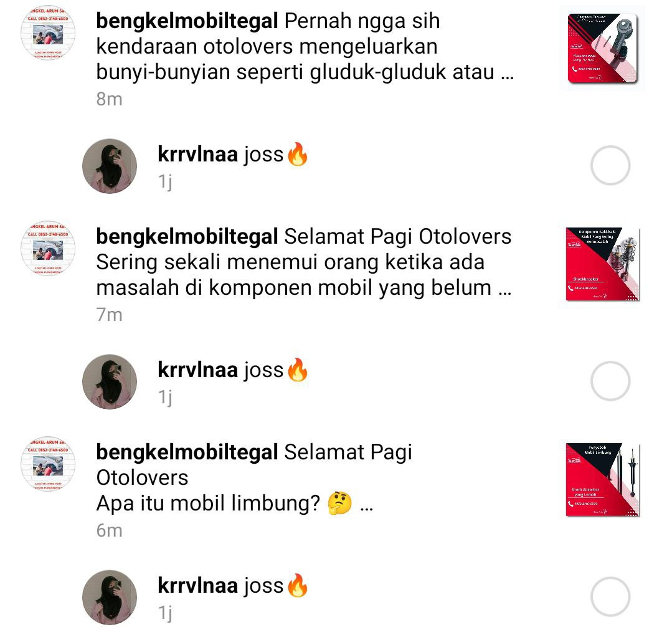This screenshot has height=637, width=672.
Task: Open bengkelmobiltegal username on "Sering sekali menemui" post
Action: 187,237
